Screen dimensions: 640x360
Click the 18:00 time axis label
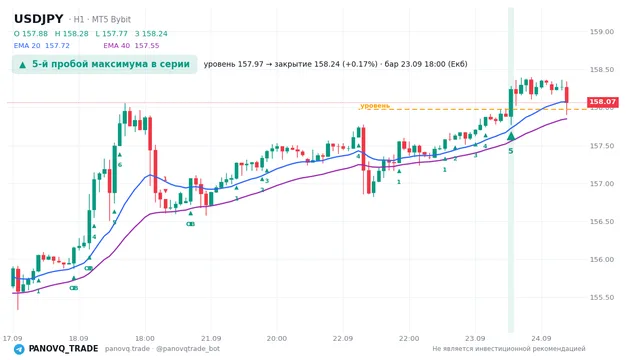click(145, 338)
